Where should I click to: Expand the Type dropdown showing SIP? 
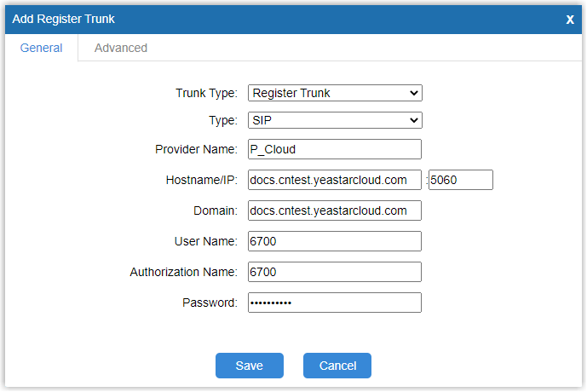pos(335,120)
